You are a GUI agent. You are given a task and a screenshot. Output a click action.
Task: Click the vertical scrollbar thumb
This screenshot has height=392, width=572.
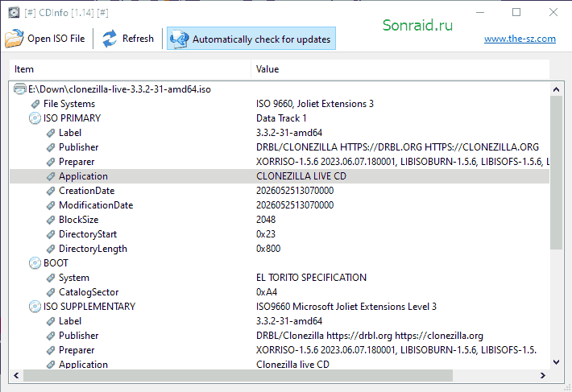coord(557,173)
